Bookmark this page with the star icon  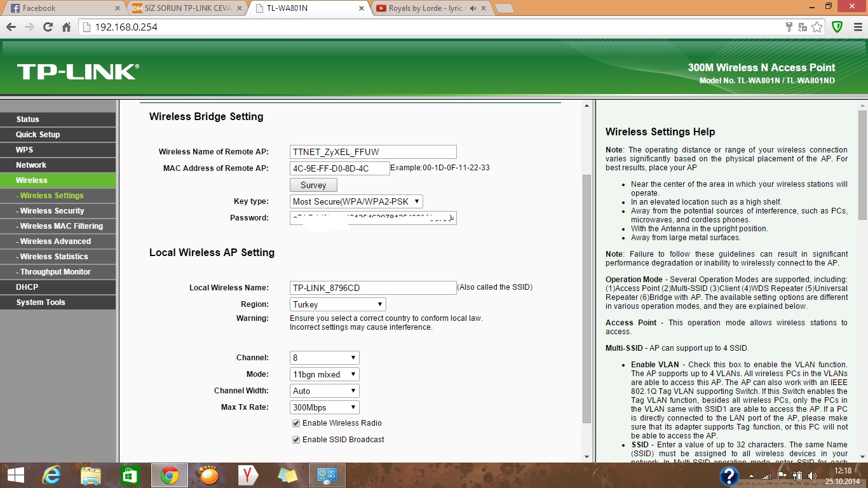pos(817,27)
